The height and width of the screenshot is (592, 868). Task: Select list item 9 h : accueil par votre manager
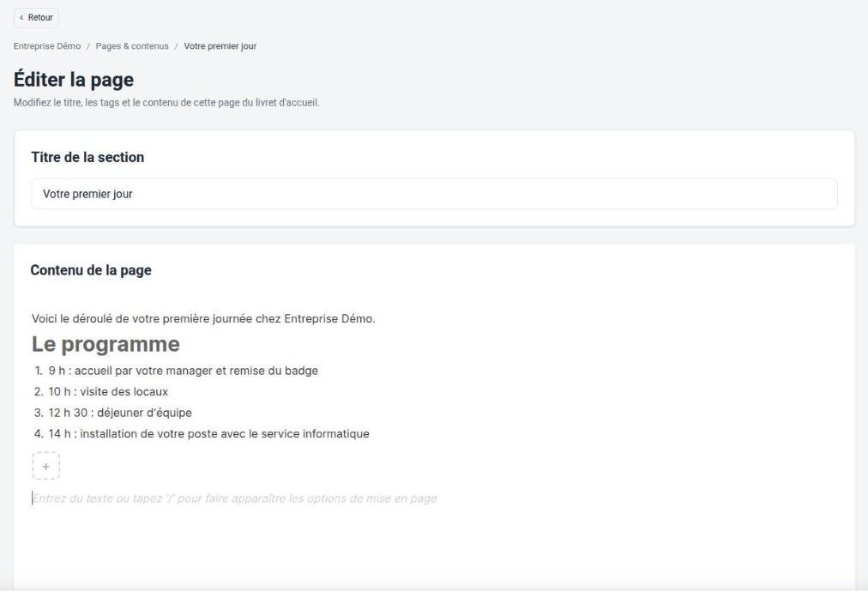pyautogui.click(x=184, y=371)
